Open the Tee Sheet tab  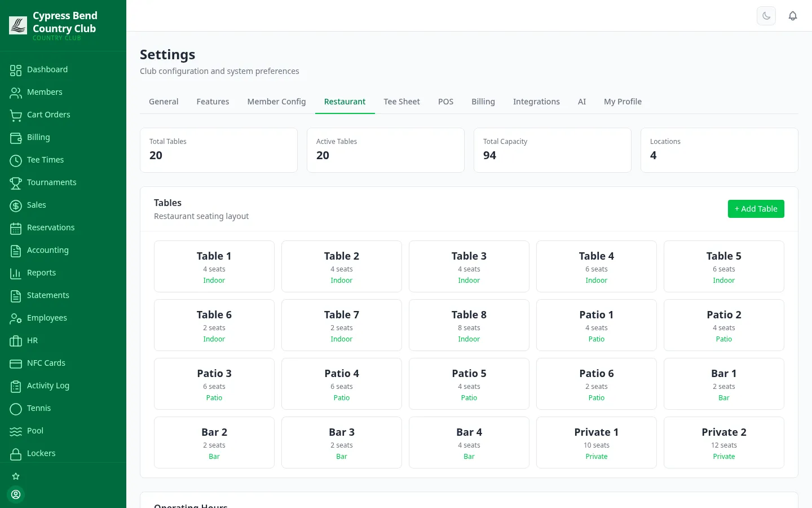[x=402, y=102]
